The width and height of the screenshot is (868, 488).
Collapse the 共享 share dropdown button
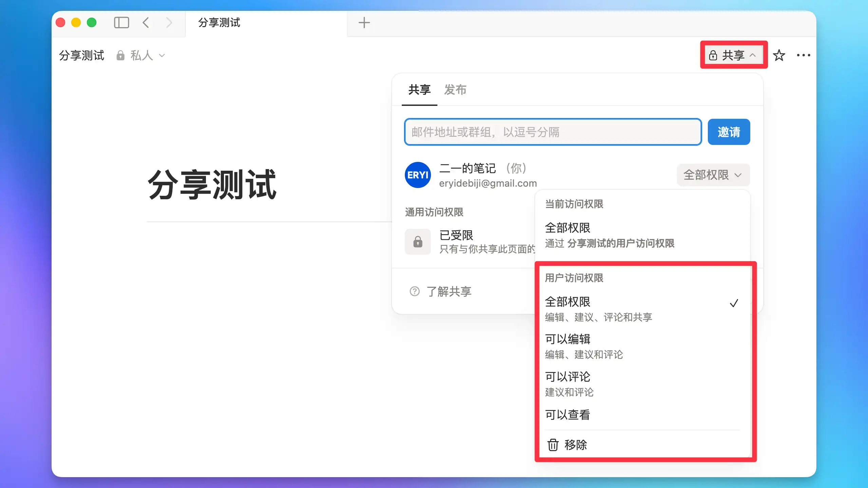[733, 55]
